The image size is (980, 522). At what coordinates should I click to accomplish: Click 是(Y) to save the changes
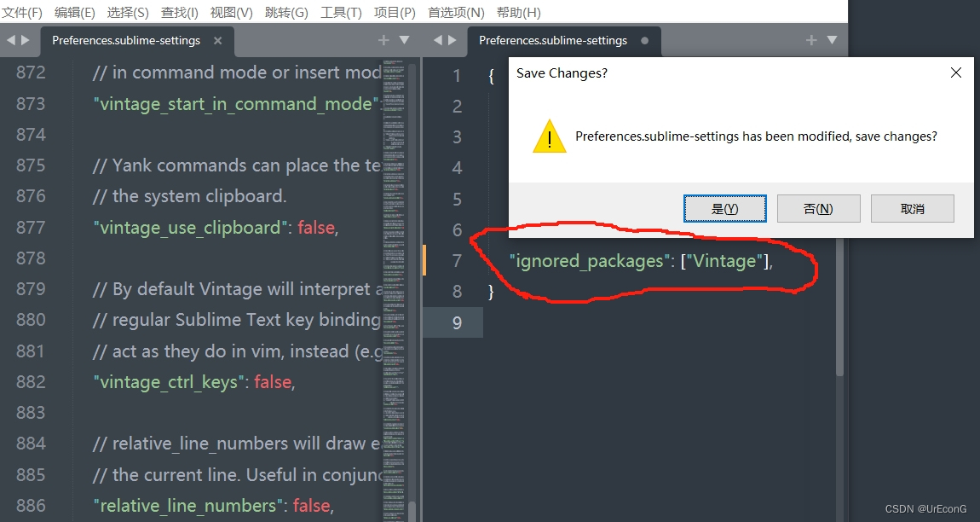point(723,207)
